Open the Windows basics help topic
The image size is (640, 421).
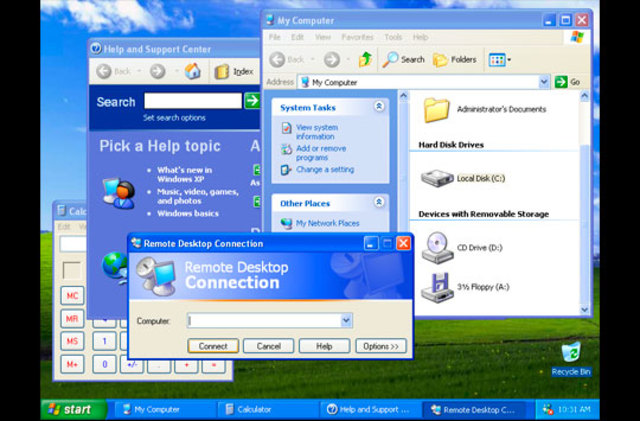[x=188, y=214]
